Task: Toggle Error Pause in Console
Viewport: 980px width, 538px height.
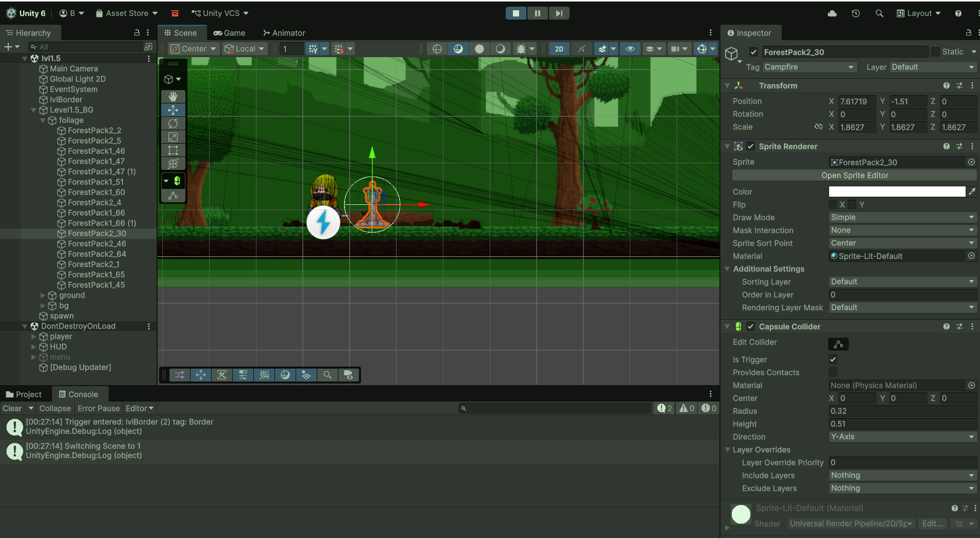Action: click(x=98, y=408)
